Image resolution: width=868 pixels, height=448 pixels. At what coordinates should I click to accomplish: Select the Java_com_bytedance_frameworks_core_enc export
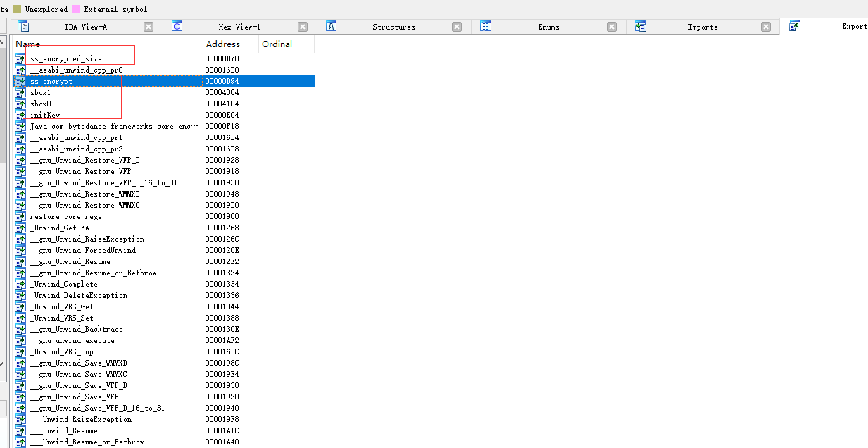tap(114, 127)
